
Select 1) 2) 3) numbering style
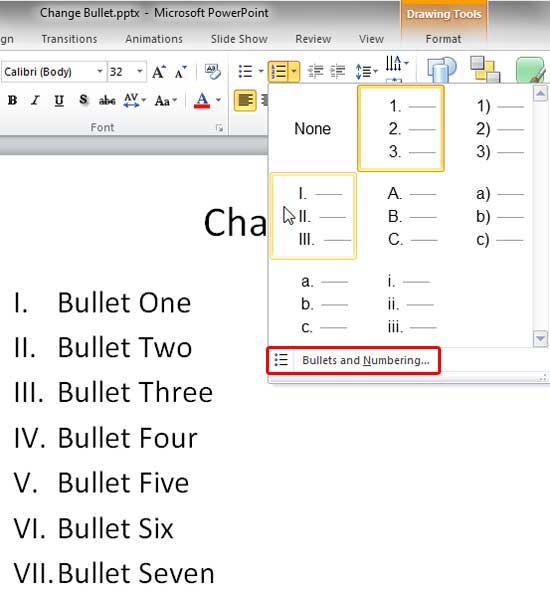(489, 129)
